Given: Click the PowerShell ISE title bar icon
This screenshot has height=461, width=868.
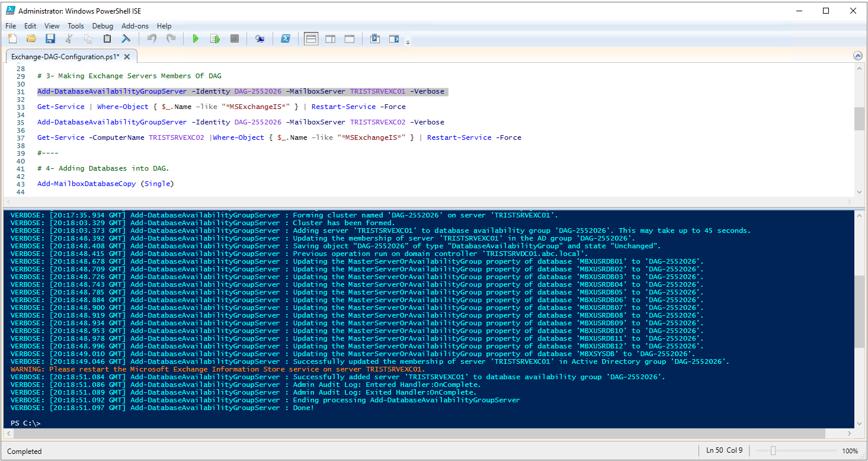Looking at the screenshot, I should pos(10,11).
